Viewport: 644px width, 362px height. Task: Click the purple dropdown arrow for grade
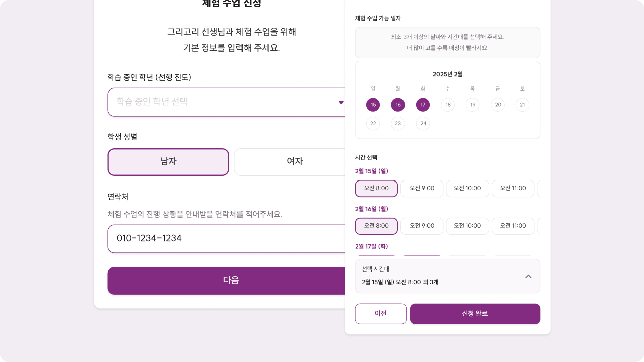point(341,102)
